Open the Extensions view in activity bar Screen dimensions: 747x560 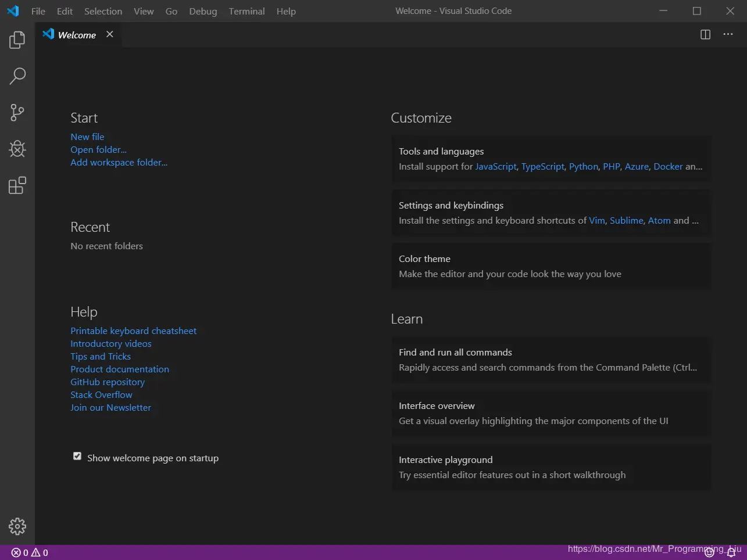[x=17, y=185]
